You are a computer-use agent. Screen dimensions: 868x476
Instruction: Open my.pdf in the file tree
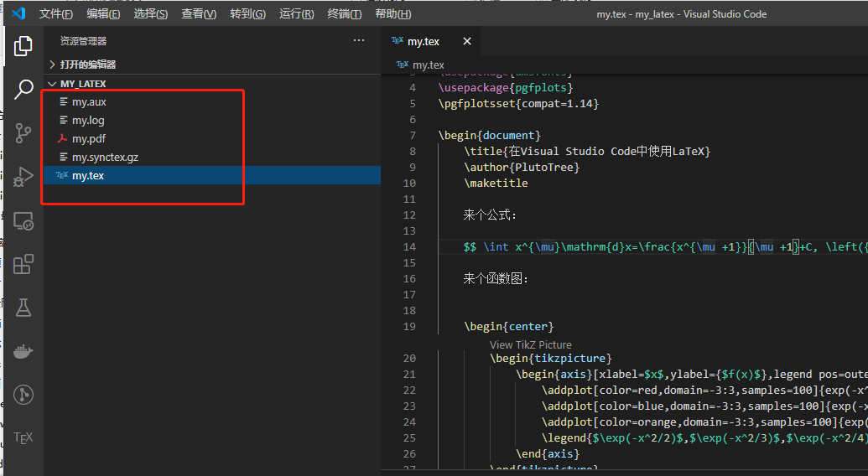tap(89, 139)
